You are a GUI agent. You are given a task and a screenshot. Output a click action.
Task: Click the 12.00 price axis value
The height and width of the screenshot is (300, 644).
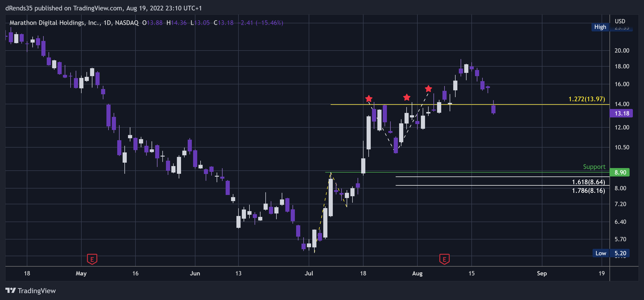(x=622, y=127)
